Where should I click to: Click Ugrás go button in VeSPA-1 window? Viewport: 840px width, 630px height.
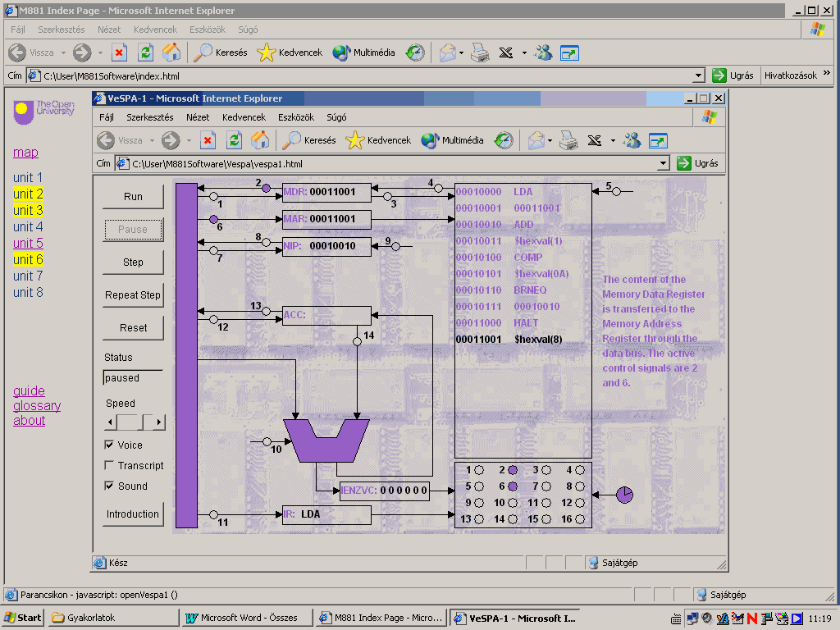697,163
